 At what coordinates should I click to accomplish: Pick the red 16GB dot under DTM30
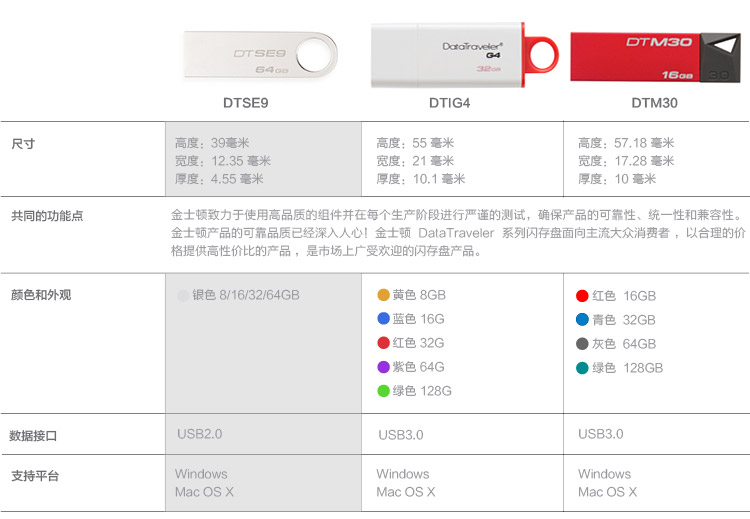(582, 296)
